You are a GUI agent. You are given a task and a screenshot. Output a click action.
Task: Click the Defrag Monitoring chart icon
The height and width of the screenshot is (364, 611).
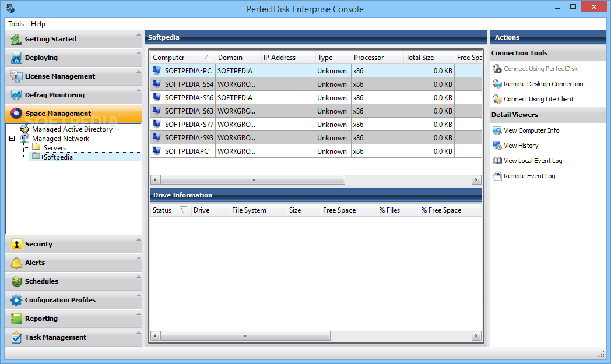(x=16, y=95)
